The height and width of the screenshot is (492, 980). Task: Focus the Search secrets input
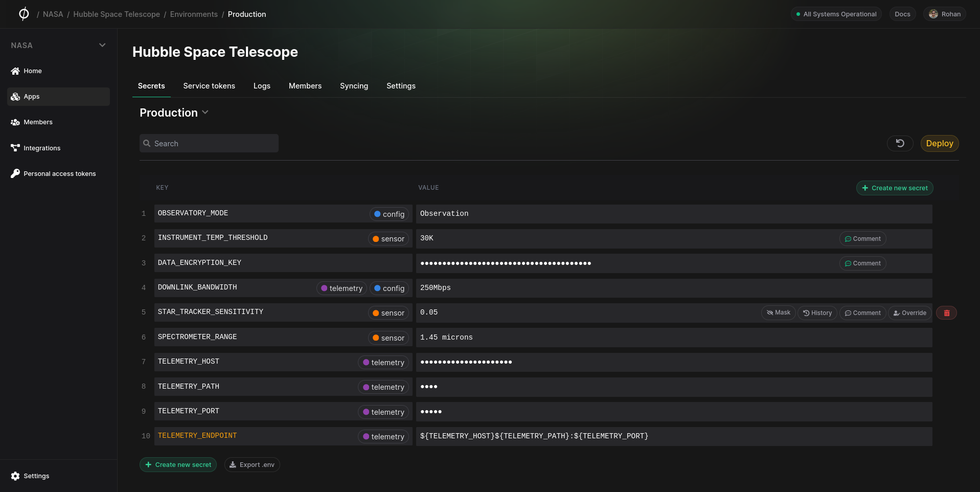209,144
